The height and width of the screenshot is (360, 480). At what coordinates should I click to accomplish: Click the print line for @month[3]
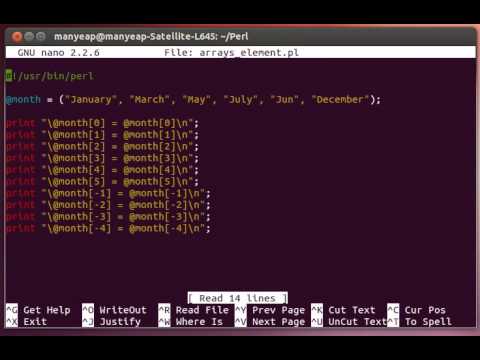[x=102, y=158]
